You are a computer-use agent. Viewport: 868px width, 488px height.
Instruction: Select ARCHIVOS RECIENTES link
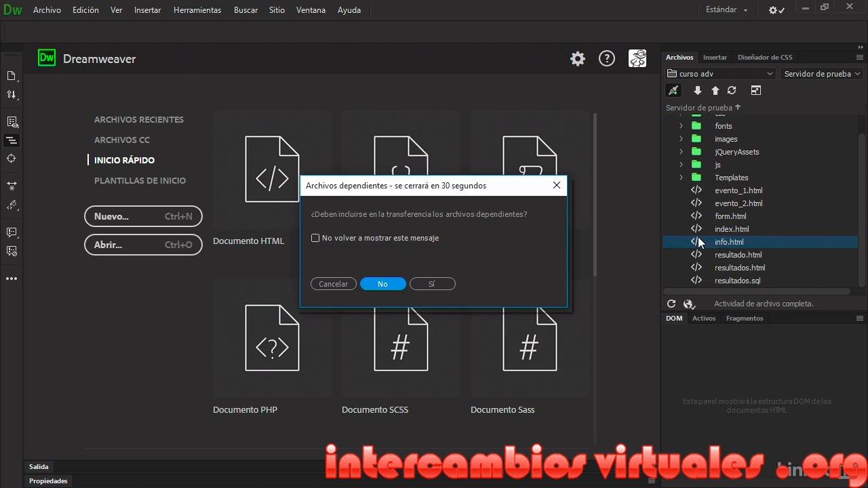pos(139,120)
